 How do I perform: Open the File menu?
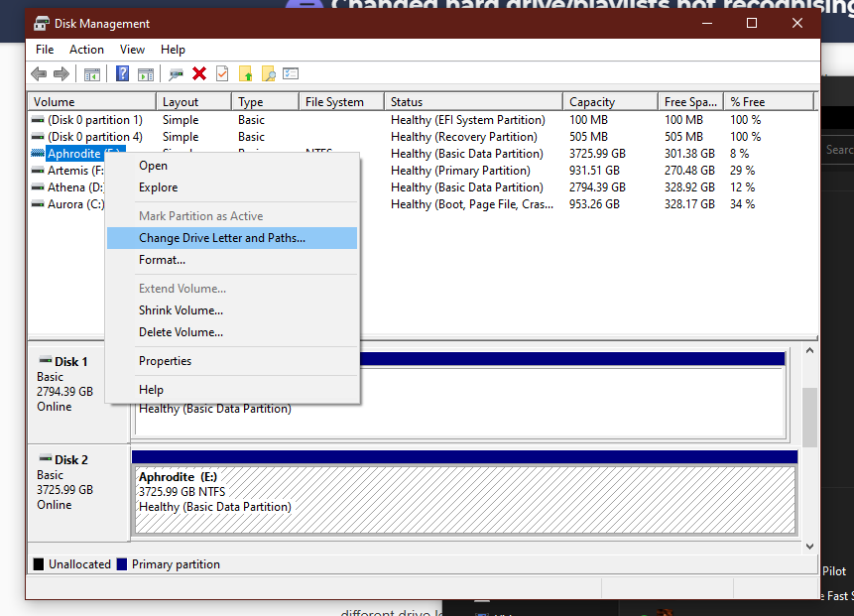[x=45, y=50]
